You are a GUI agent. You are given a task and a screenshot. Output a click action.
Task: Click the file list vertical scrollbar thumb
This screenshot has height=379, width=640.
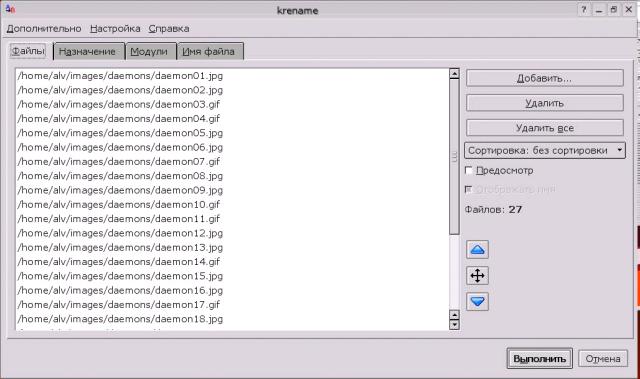pos(454,157)
